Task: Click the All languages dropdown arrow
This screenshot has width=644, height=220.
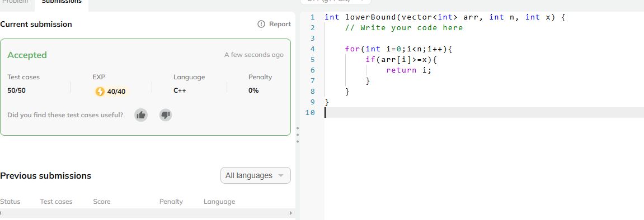Action: (281, 176)
